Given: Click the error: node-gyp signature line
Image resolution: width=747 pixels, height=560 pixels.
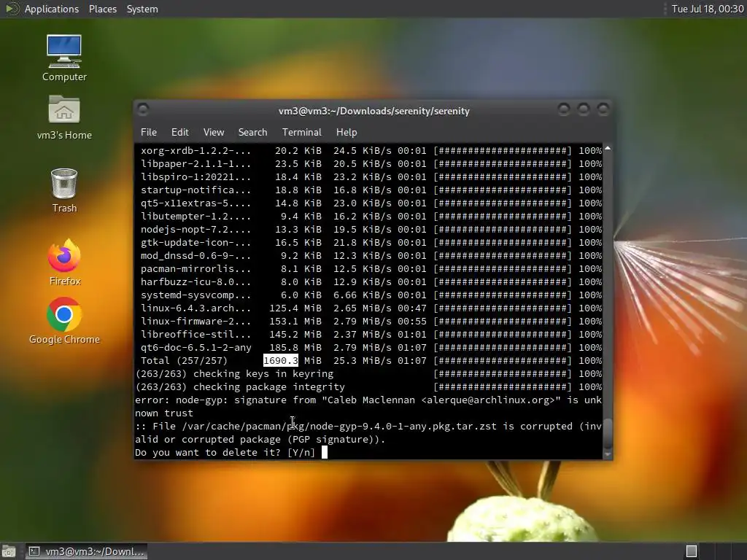Looking at the screenshot, I should 368,406.
